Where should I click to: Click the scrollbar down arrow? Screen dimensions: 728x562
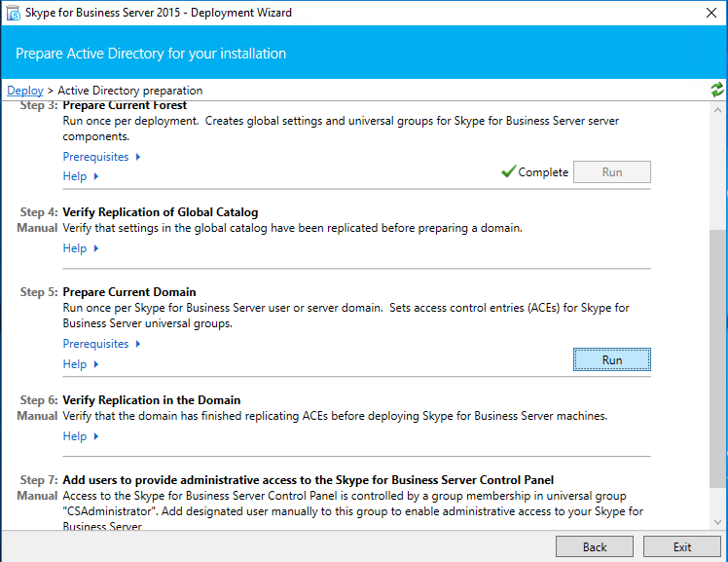(x=717, y=522)
